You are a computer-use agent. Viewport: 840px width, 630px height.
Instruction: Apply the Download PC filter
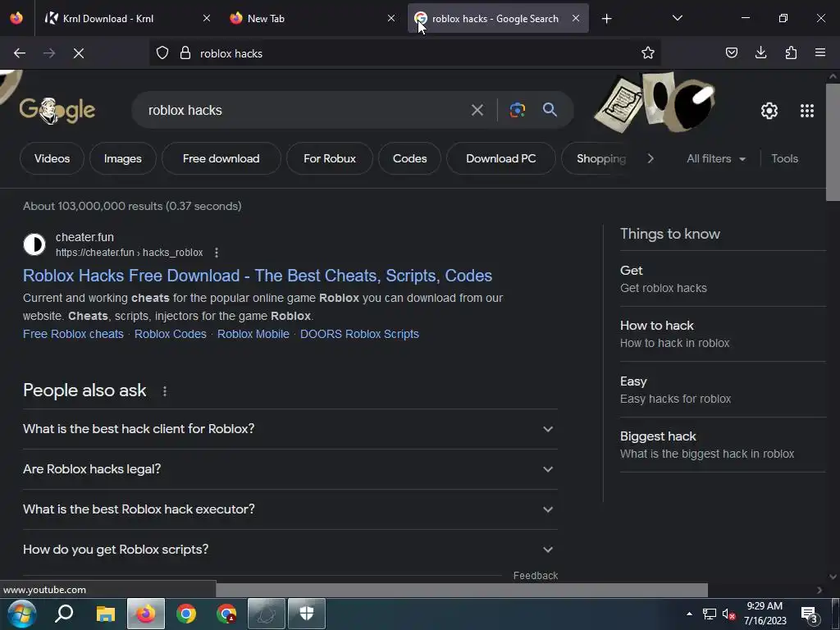[x=501, y=158]
